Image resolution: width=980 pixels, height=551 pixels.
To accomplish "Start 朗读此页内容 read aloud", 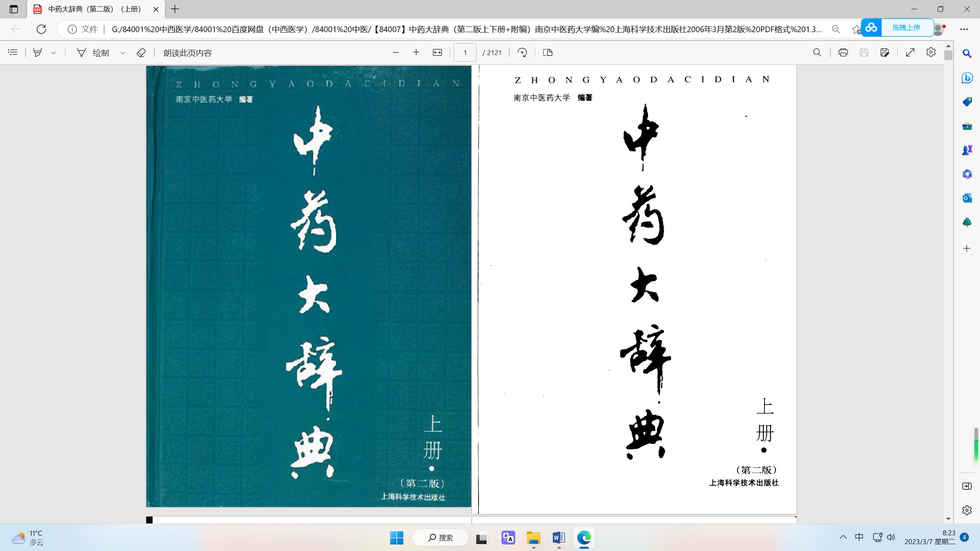I will [x=188, y=53].
